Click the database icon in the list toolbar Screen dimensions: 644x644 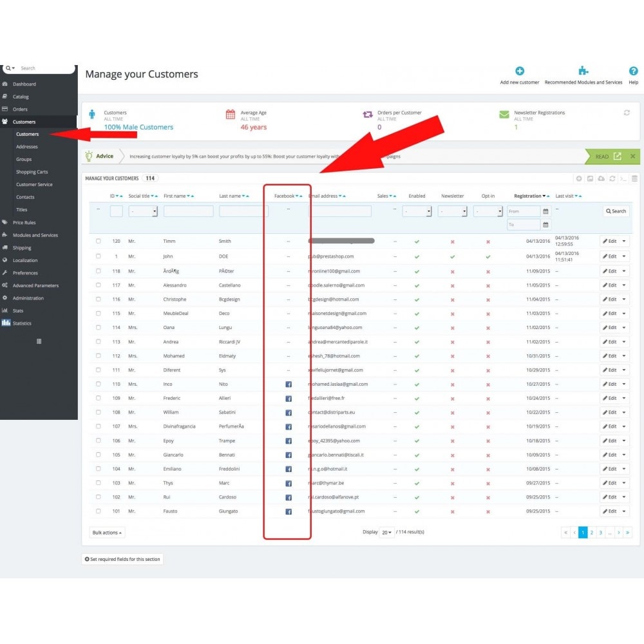click(x=634, y=178)
